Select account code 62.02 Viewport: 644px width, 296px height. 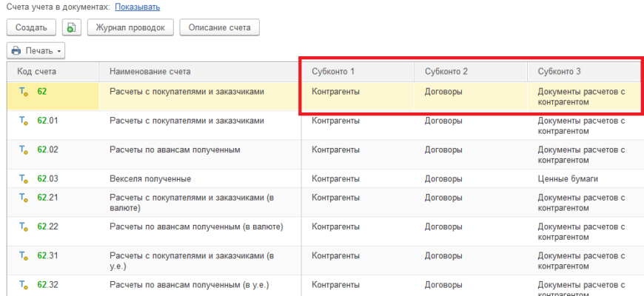[x=47, y=149]
